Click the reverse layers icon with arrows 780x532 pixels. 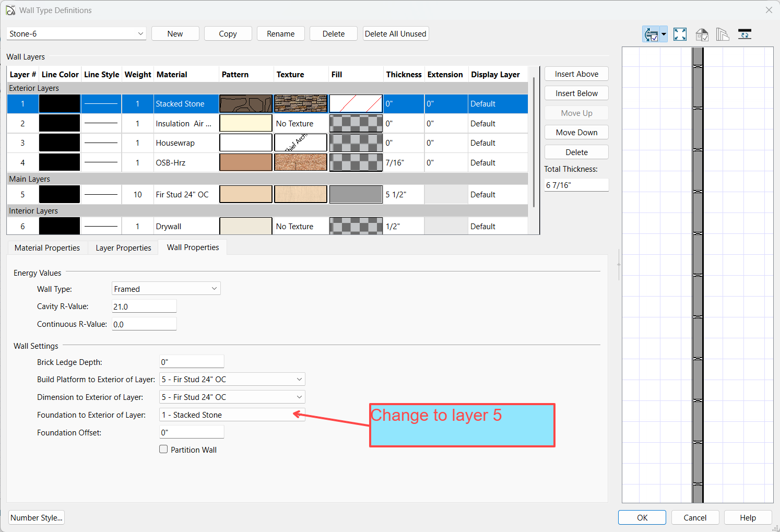tap(744, 34)
